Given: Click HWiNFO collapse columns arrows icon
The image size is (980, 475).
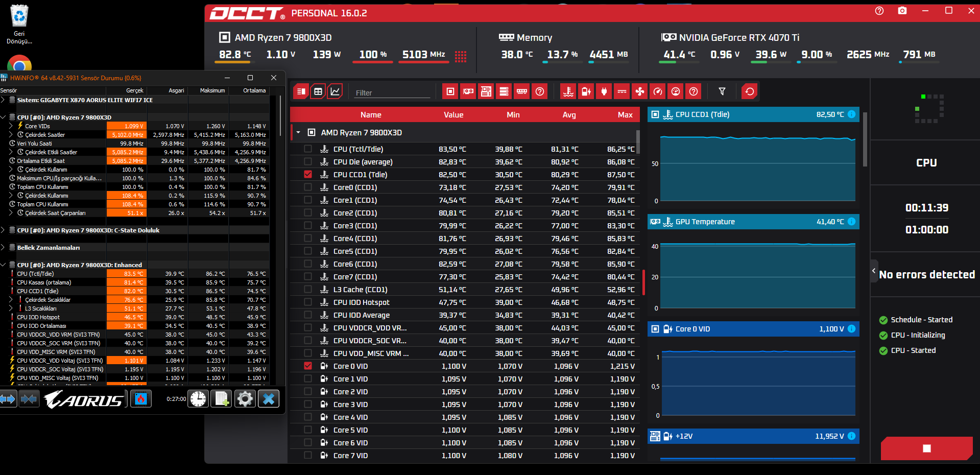Looking at the screenshot, I should coord(29,398).
